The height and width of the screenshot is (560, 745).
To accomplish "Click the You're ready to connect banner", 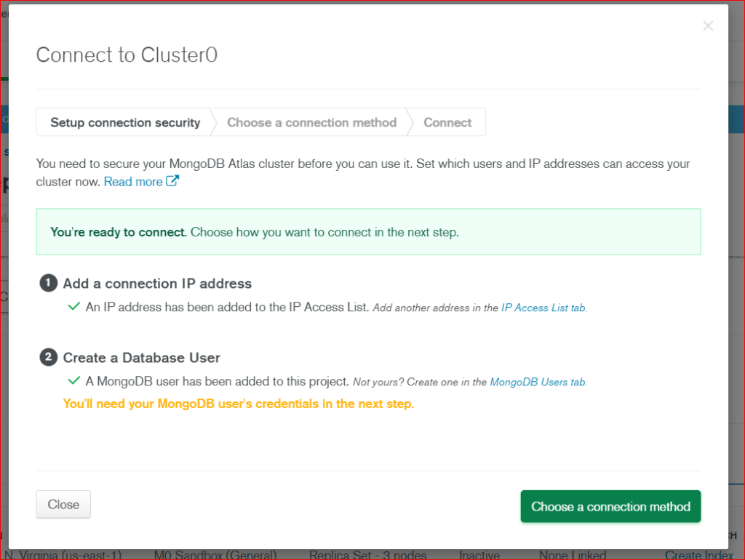I will tap(368, 232).
